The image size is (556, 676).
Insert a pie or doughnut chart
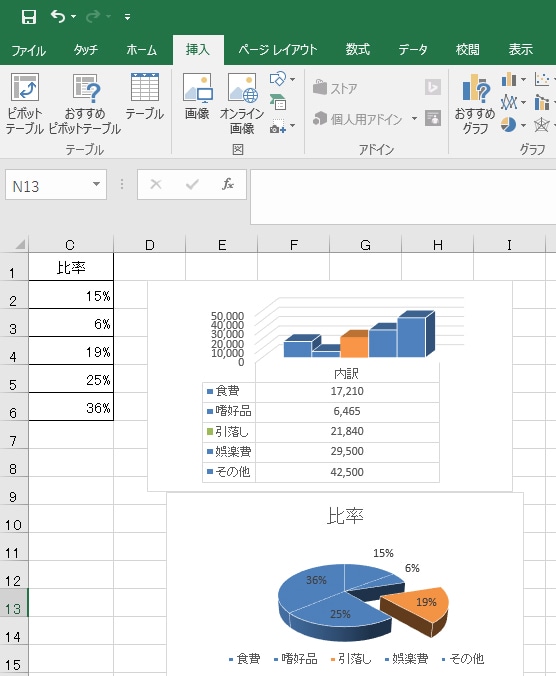509,125
